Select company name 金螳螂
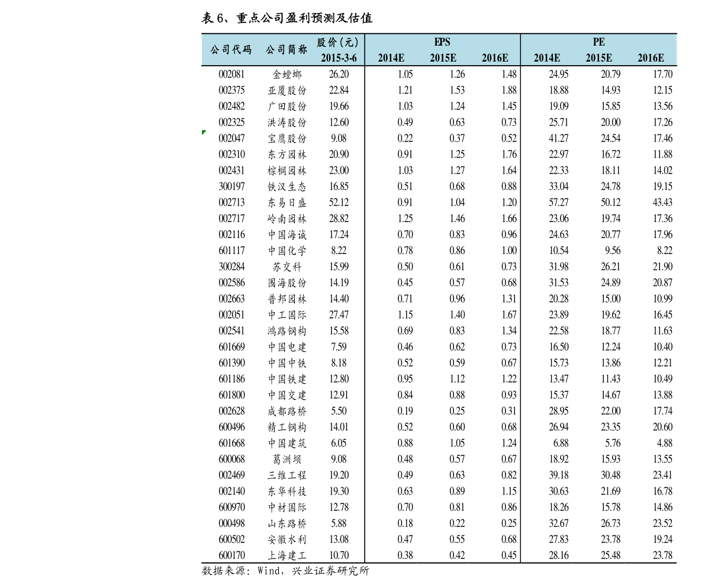705x588 pixels. pos(287,75)
